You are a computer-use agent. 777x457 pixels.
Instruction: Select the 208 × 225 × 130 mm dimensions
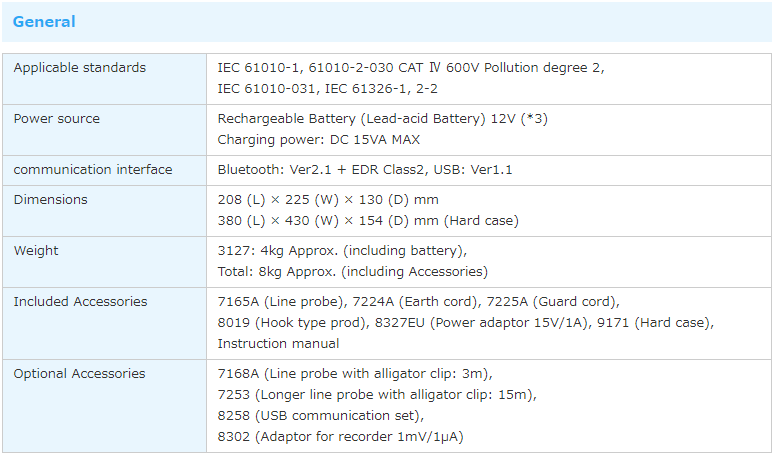point(328,200)
